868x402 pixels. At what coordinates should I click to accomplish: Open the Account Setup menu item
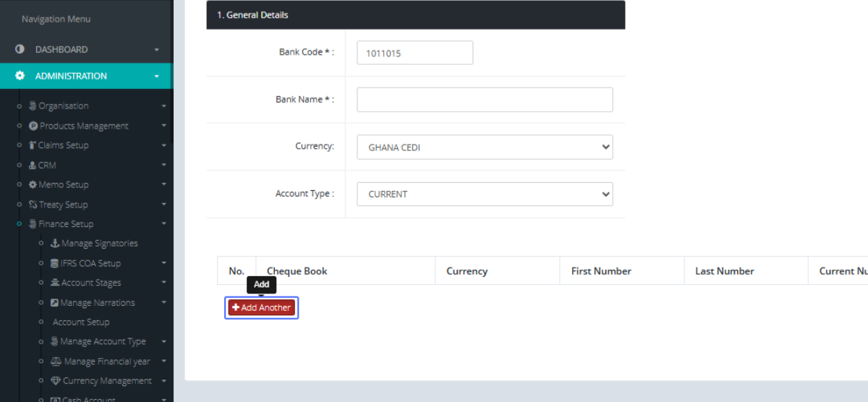[x=81, y=322]
